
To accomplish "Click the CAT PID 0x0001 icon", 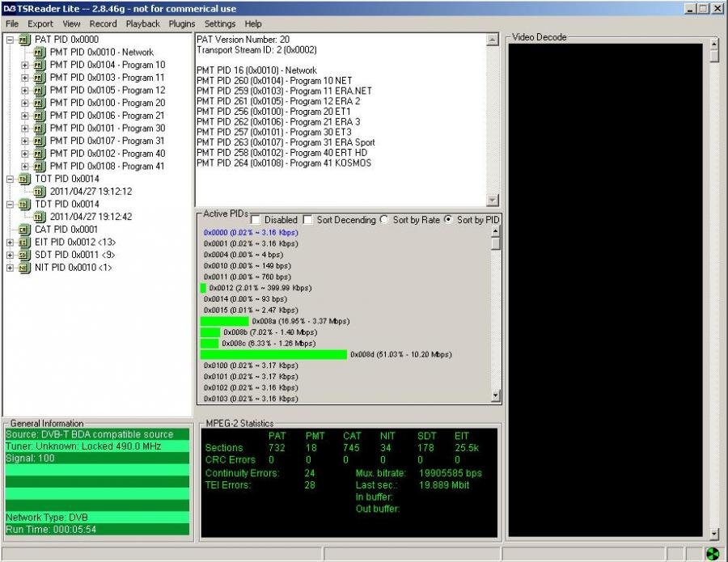I will (x=24, y=230).
